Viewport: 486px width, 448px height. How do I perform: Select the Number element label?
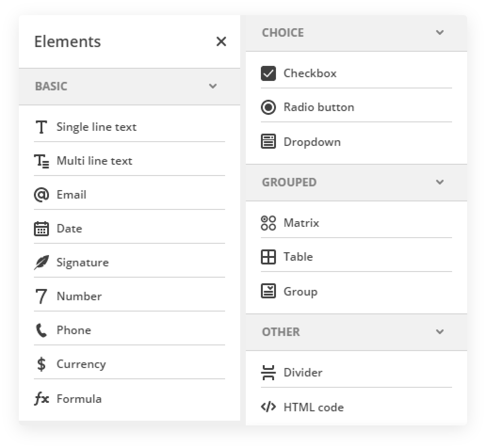point(79,296)
